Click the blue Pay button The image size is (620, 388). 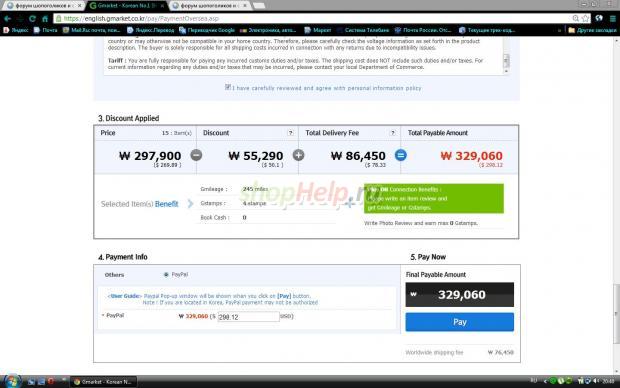pyautogui.click(x=459, y=322)
